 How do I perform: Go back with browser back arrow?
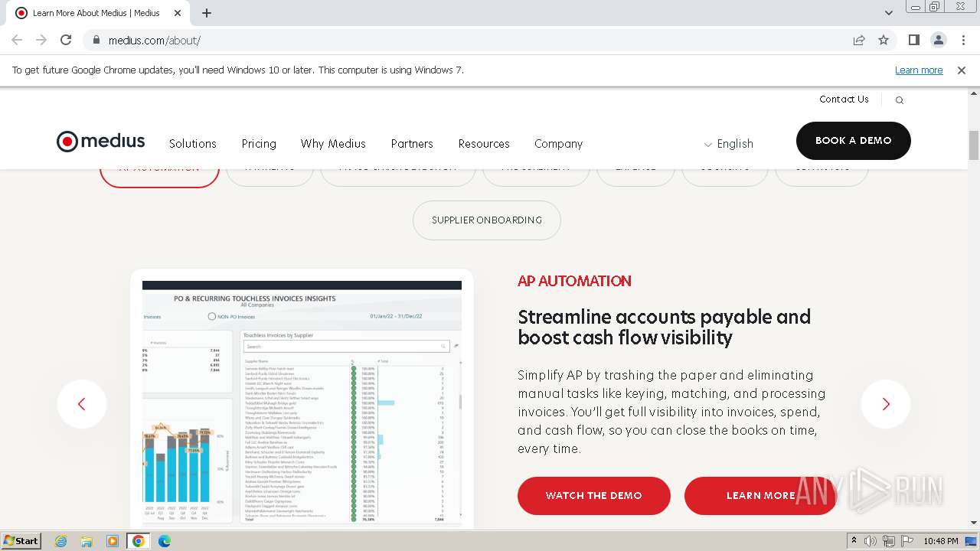coord(17,40)
